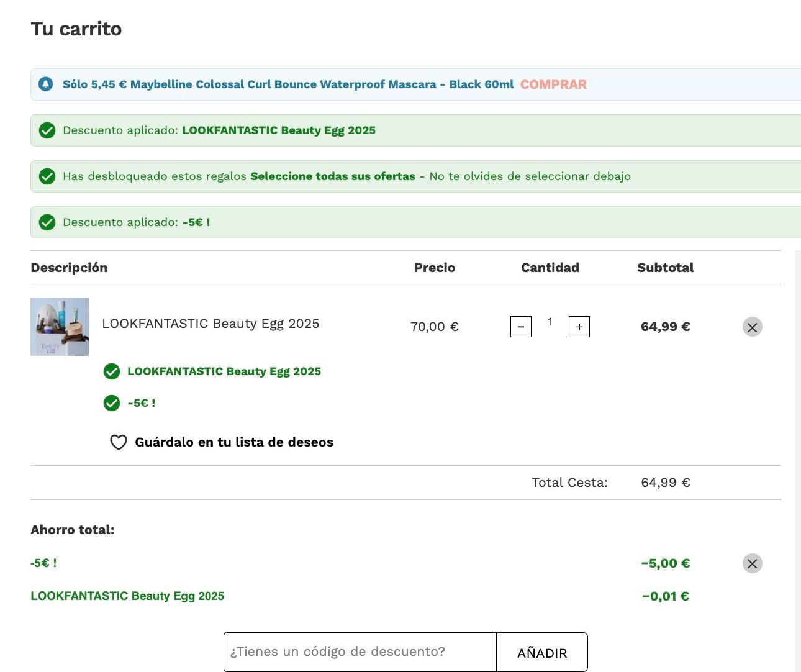Click the Total Cesta label
This screenshot has height=672, width=801.
point(569,483)
